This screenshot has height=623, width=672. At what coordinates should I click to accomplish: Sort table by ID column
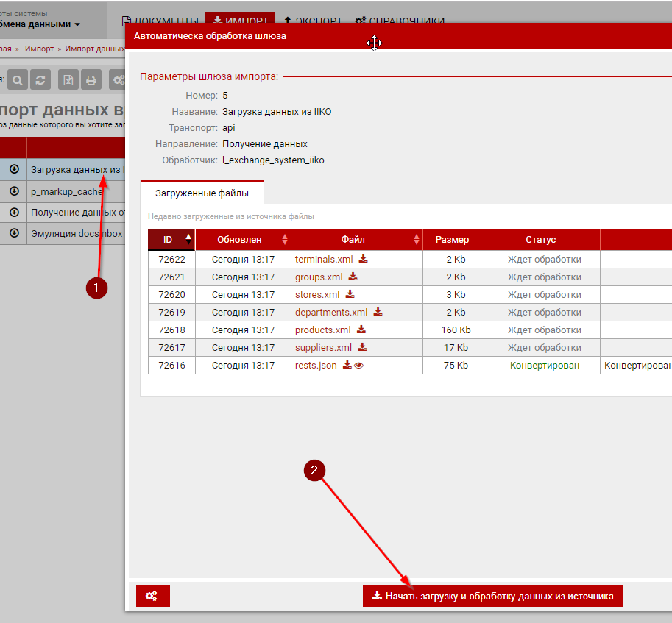pyautogui.click(x=171, y=239)
